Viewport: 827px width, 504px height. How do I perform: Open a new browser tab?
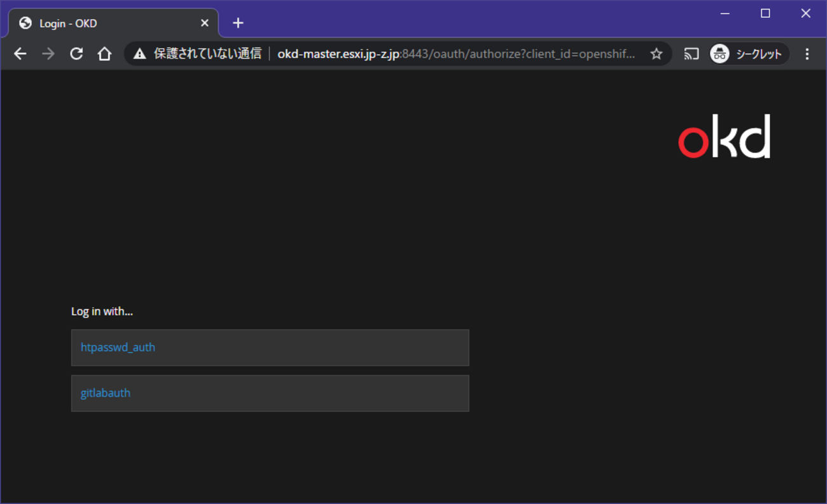pos(238,23)
